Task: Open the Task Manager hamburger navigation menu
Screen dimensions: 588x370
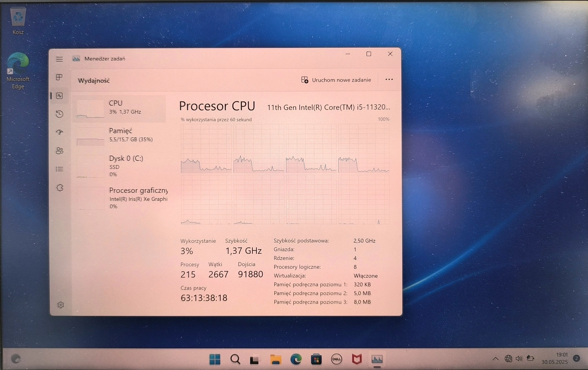Action: [59, 59]
